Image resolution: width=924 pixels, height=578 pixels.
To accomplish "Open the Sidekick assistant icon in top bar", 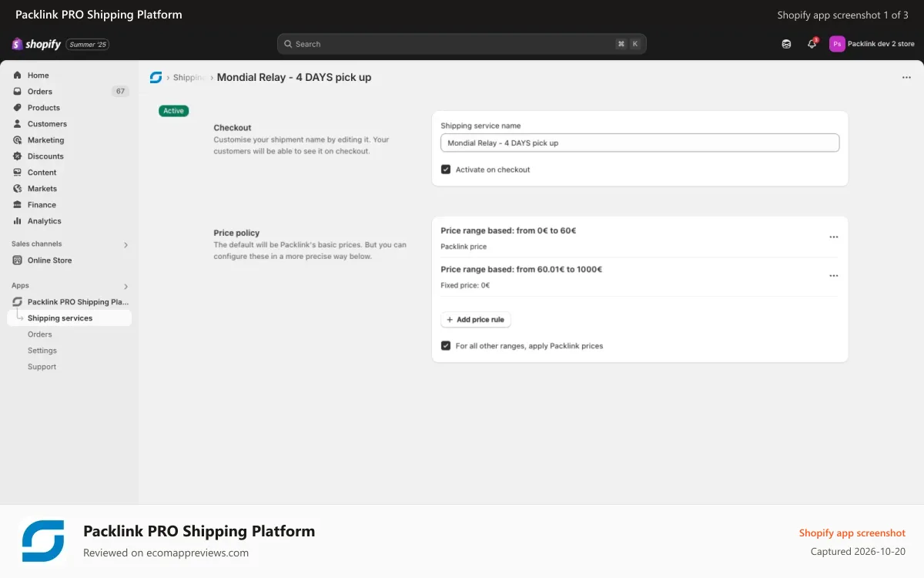I will 786,44.
